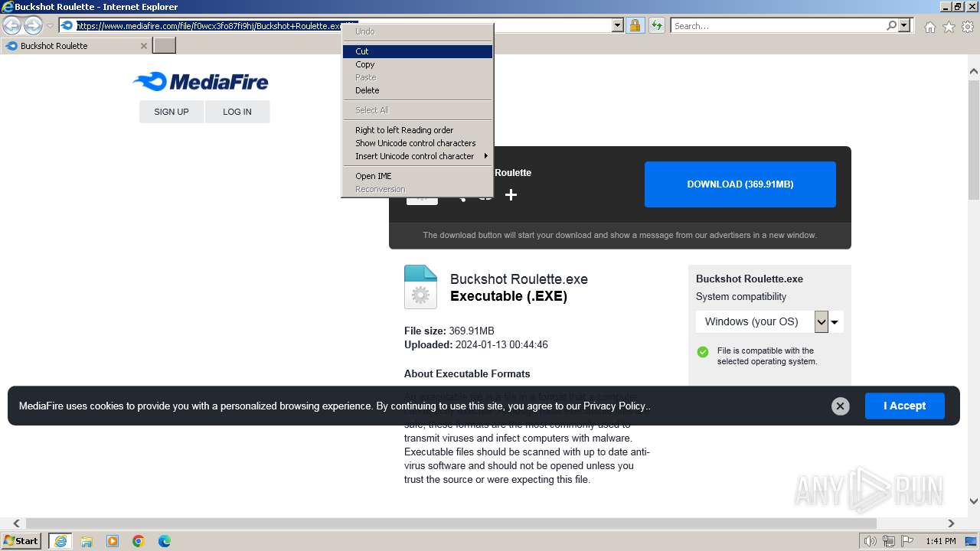Click the page vertical scrollbar thumb
Viewport: 980px width, 551px height.
(974, 139)
